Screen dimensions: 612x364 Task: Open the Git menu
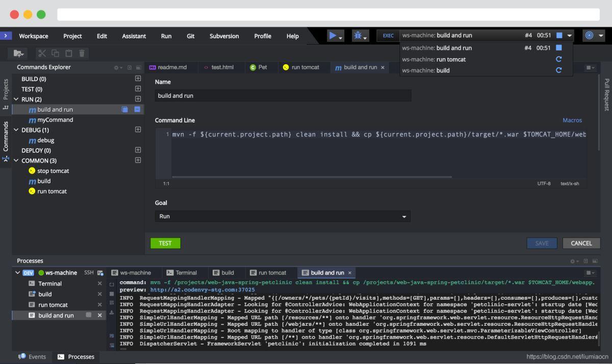tap(190, 36)
